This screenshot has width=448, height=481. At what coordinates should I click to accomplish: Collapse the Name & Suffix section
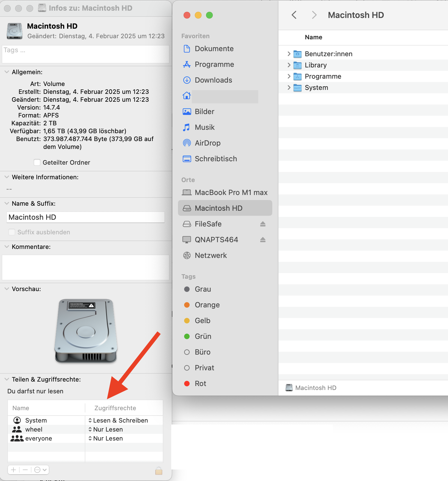pyautogui.click(x=7, y=203)
